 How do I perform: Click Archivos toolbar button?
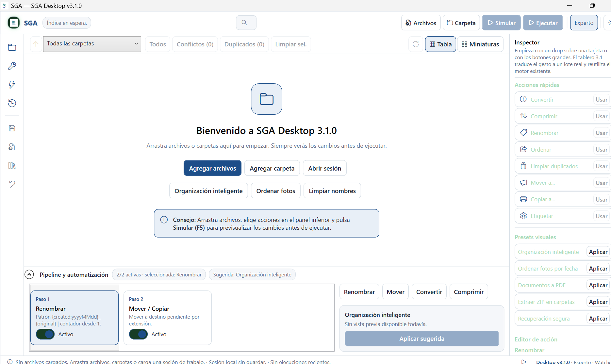pos(421,23)
